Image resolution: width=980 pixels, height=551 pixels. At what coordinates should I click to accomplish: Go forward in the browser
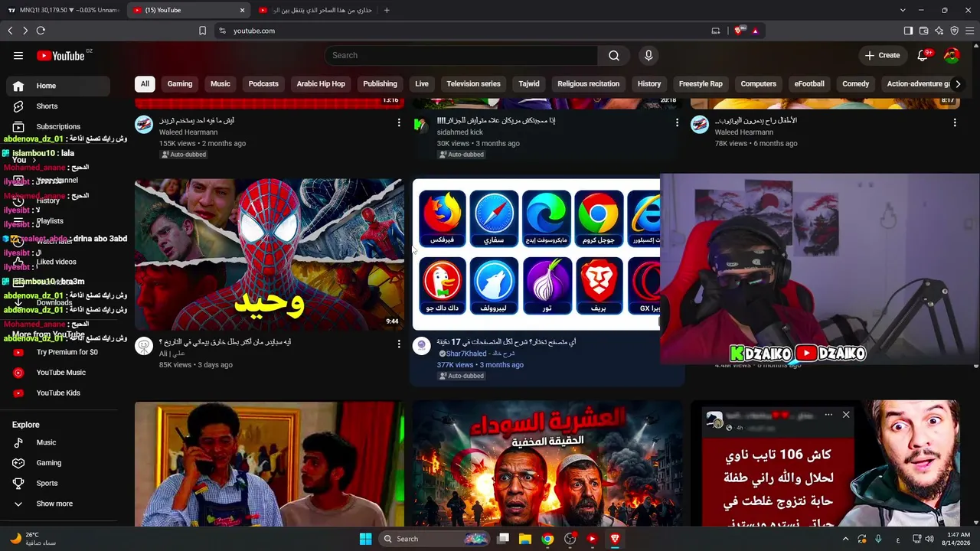click(x=25, y=31)
